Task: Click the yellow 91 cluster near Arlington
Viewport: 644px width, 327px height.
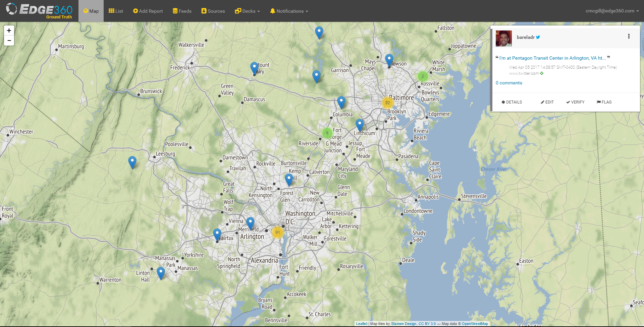Action: [277, 232]
